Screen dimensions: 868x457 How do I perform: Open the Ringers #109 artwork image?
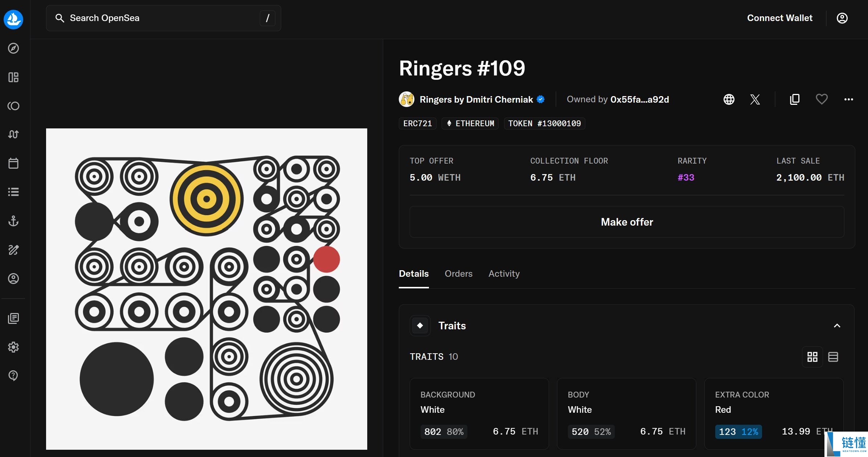click(x=206, y=289)
